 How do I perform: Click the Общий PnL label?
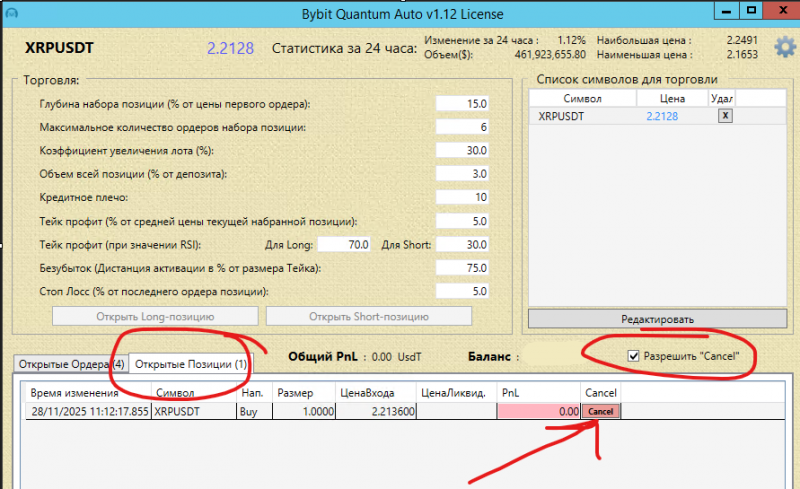(x=323, y=357)
